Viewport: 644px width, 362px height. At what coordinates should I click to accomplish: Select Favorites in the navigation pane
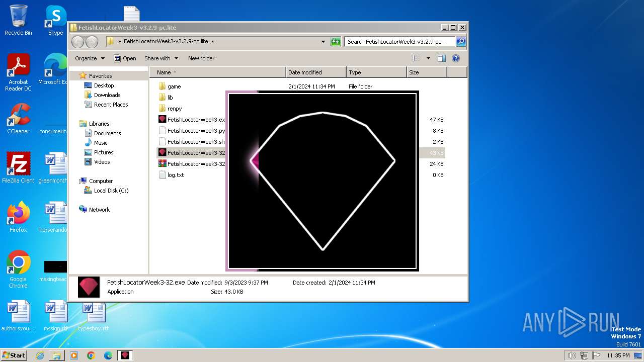(x=100, y=76)
